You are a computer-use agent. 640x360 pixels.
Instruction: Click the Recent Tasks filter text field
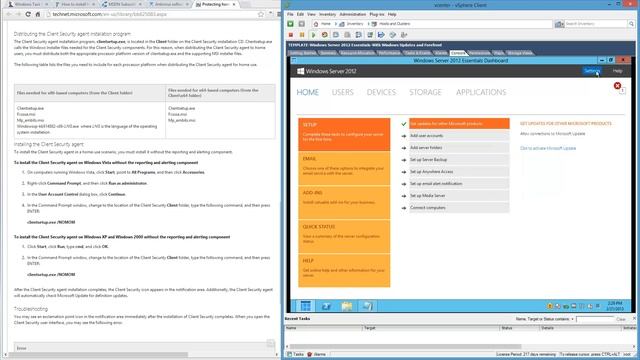594,319
